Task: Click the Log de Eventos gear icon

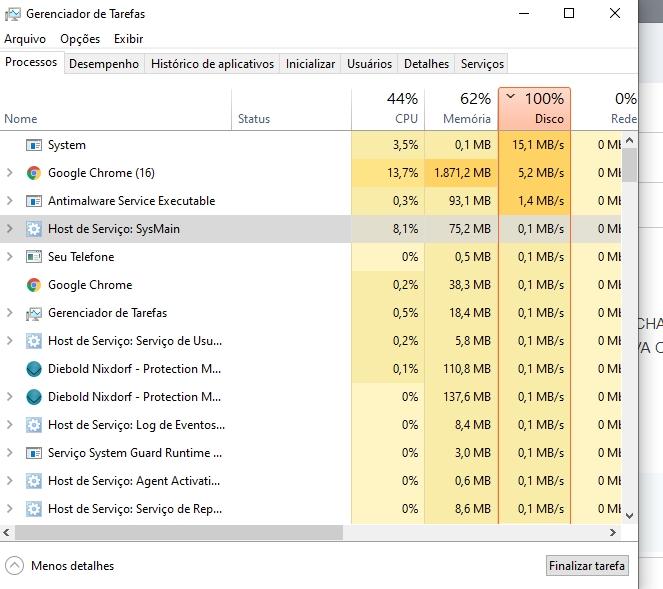Action: point(34,425)
